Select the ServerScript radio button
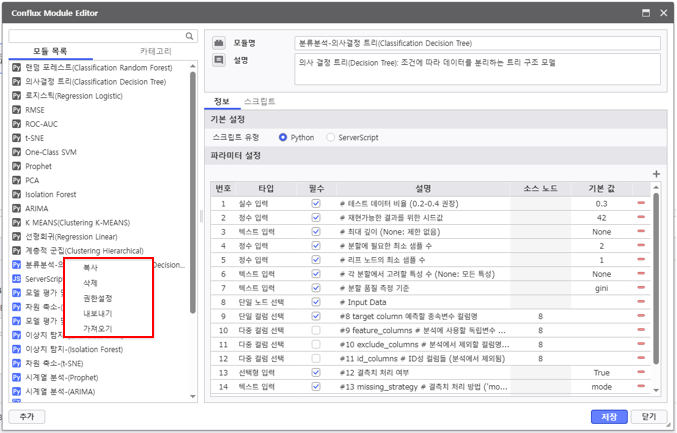Viewport: 677px width, 433px height. coord(330,137)
